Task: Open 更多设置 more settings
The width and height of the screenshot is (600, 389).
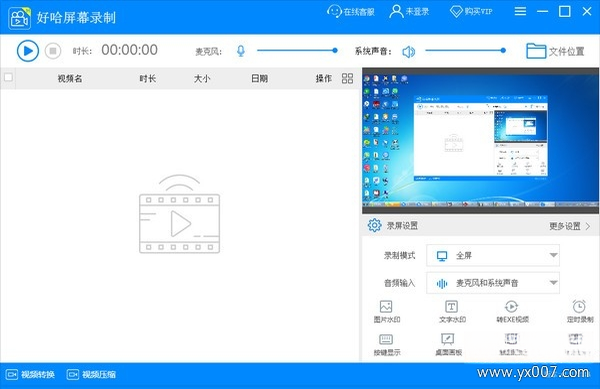Action: [x=570, y=226]
